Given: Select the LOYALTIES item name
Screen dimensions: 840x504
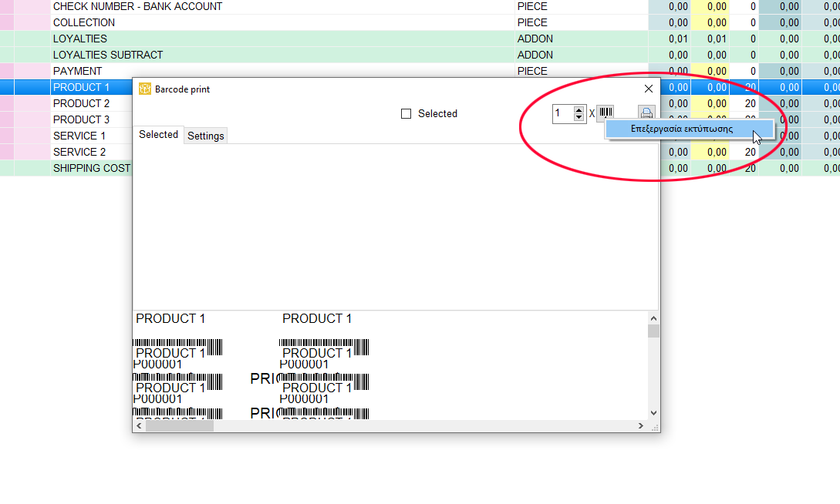Looking at the screenshot, I should click(x=80, y=39).
